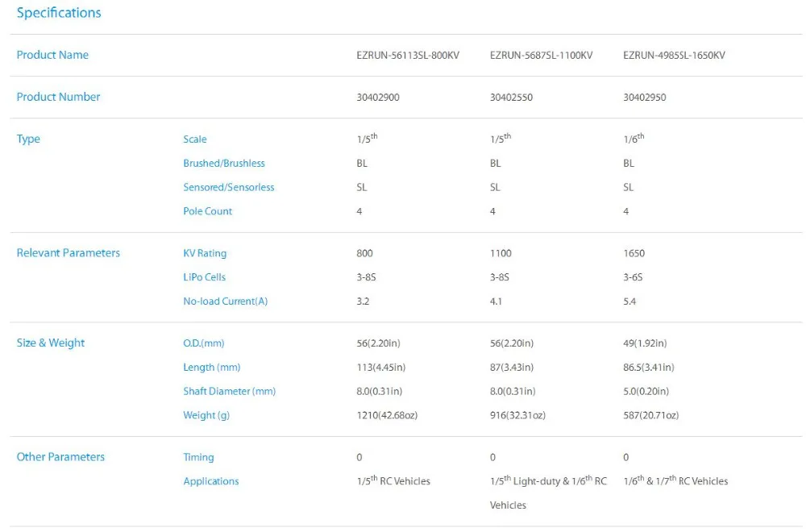Click product number 30402900
Image resolution: width=806 pixels, height=532 pixels.
click(x=378, y=98)
